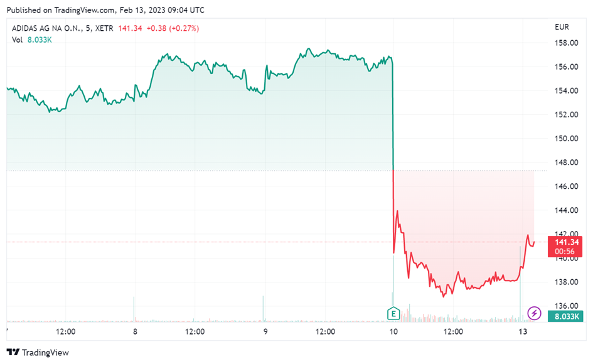Click the EUR currency label
This screenshot has height=364, width=593.
pyautogui.click(x=562, y=27)
